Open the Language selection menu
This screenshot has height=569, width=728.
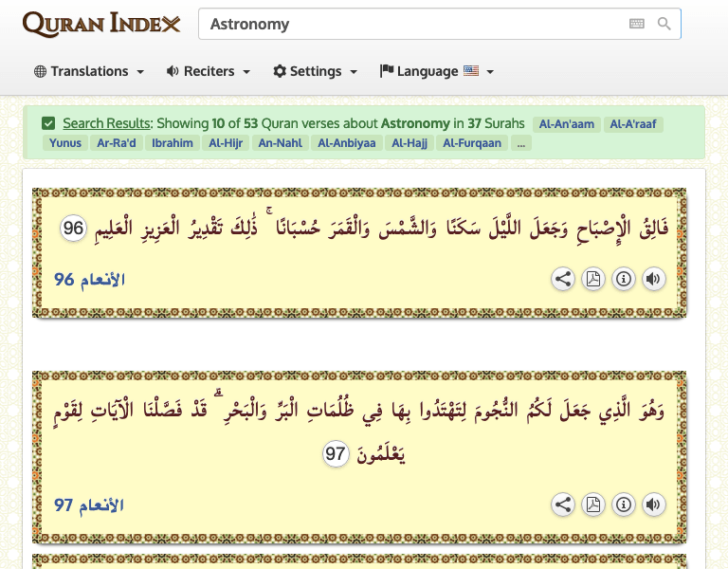[436, 71]
